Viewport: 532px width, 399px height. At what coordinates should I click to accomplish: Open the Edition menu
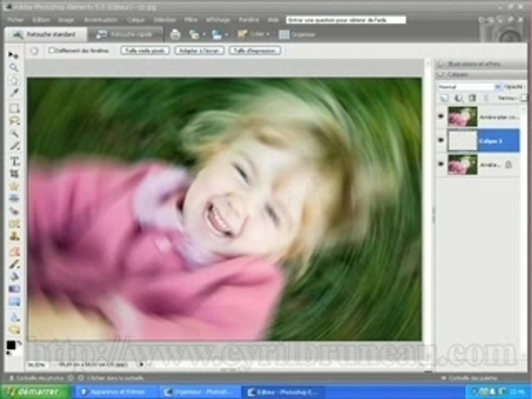coord(41,20)
